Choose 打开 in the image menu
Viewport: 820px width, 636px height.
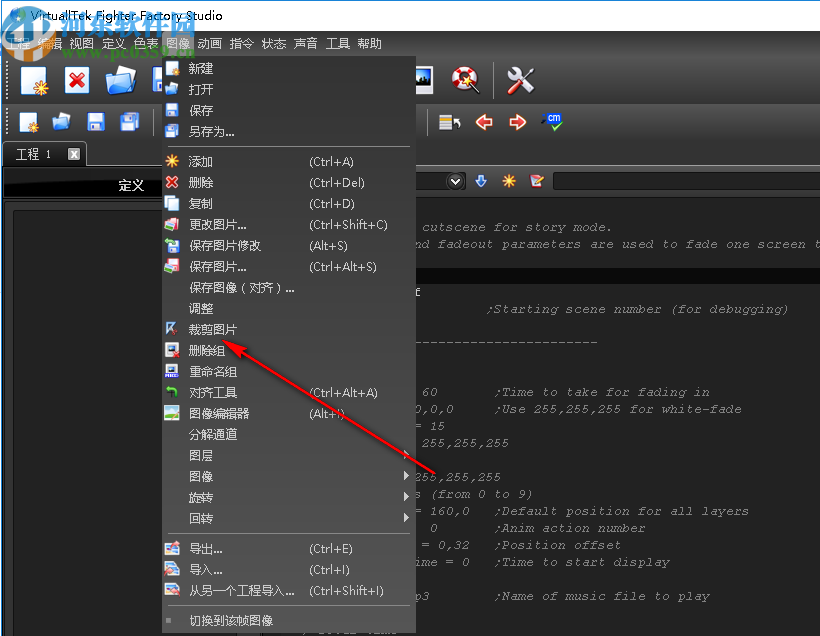[289, 89]
